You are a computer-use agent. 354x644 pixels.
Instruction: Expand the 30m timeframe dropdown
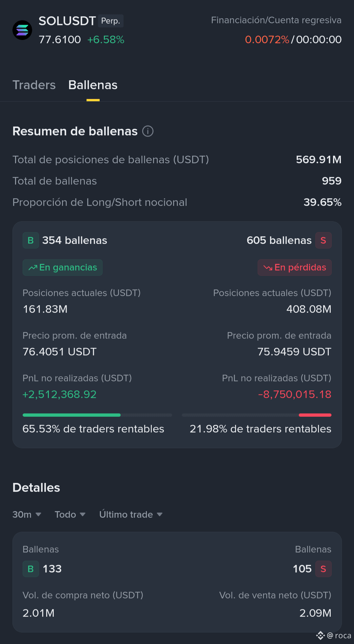point(27,514)
